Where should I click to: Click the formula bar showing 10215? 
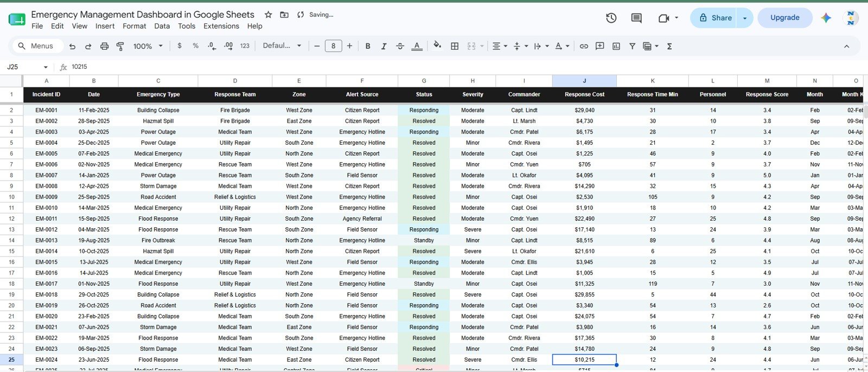(467, 67)
